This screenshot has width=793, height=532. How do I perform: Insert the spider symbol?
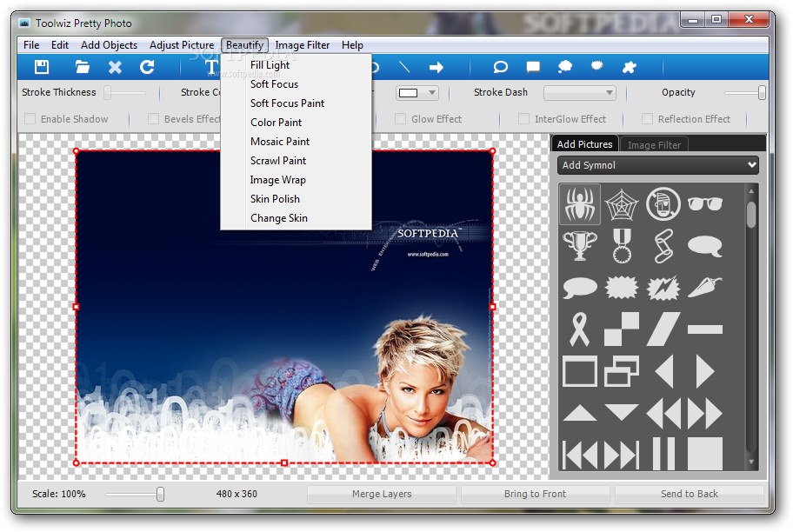coord(580,204)
